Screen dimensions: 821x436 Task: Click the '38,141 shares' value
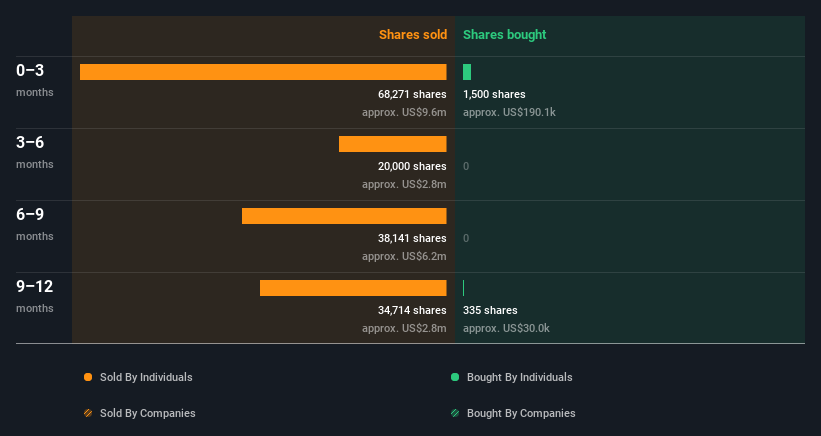click(412, 238)
